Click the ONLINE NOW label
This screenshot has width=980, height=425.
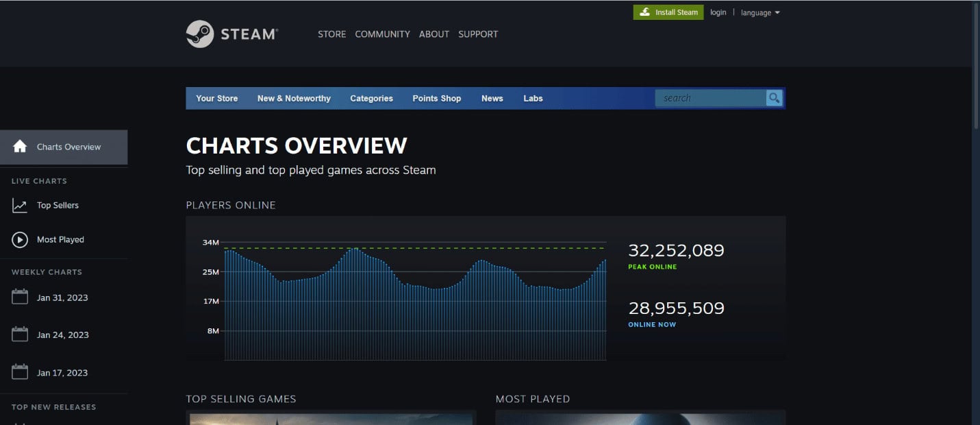(x=652, y=324)
